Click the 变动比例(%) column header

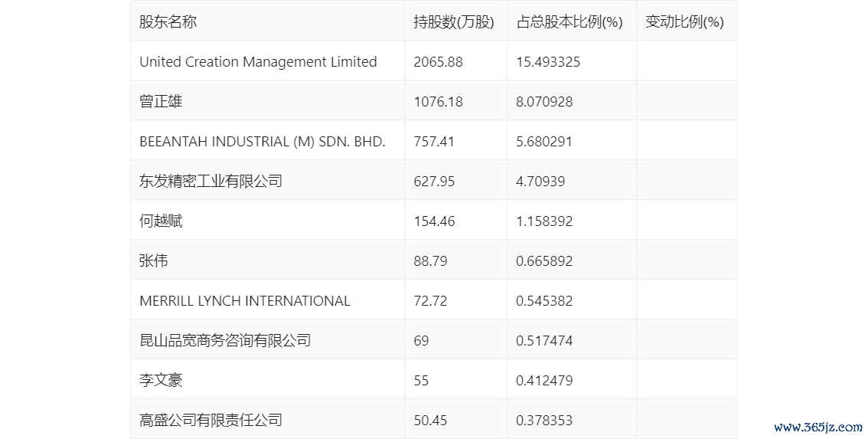(684, 22)
